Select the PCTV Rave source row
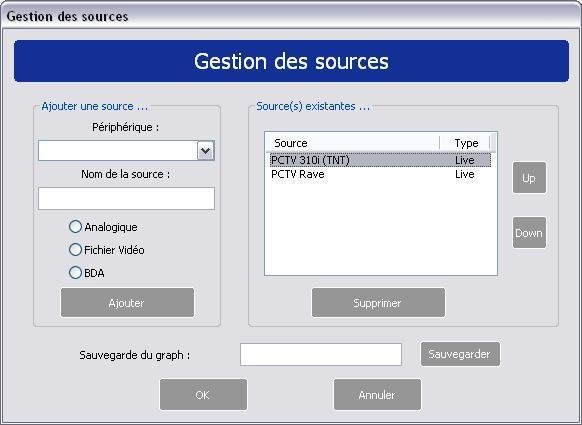 [x=380, y=174]
